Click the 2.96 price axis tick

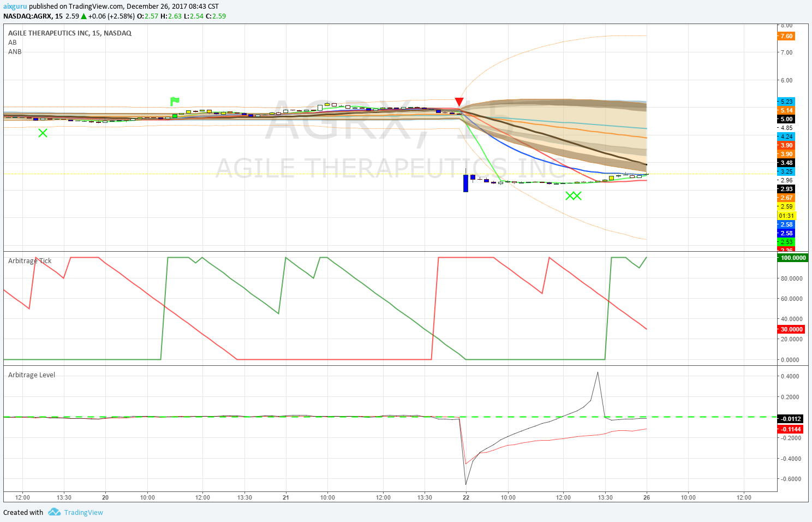pos(787,180)
